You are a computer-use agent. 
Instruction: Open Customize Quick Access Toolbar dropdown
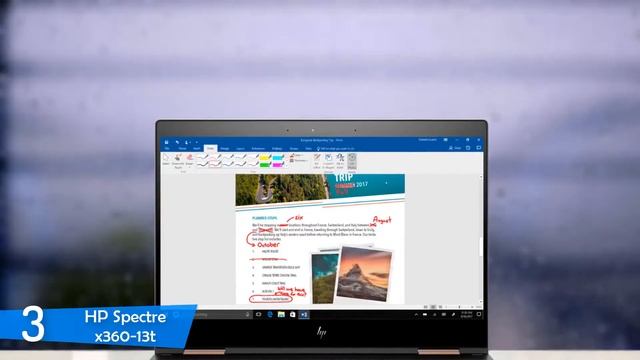(196, 142)
